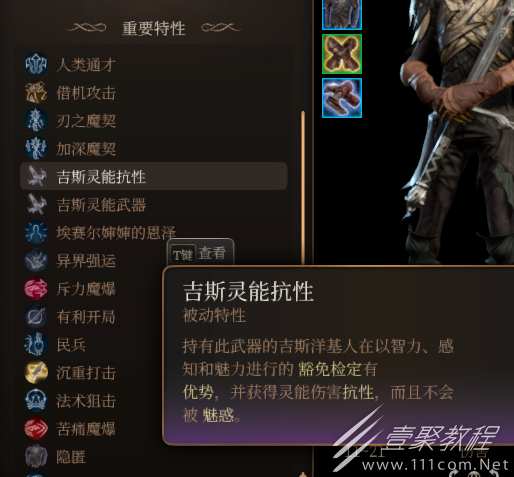Click the 法术狙击 icon
The width and height of the screenshot is (514, 477).
(36, 400)
